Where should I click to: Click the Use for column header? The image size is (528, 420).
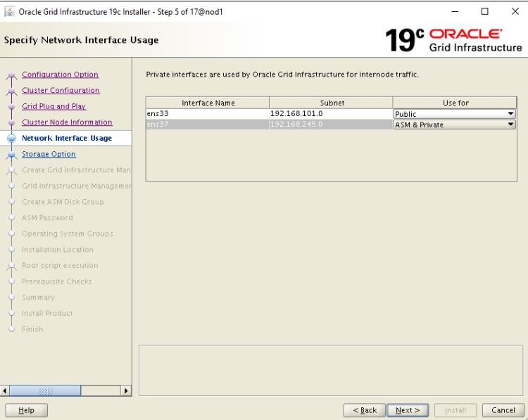coord(455,103)
